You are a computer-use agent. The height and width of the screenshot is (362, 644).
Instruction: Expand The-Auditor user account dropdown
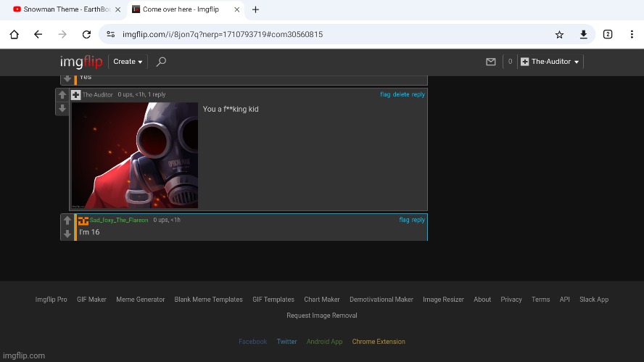[550, 62]
